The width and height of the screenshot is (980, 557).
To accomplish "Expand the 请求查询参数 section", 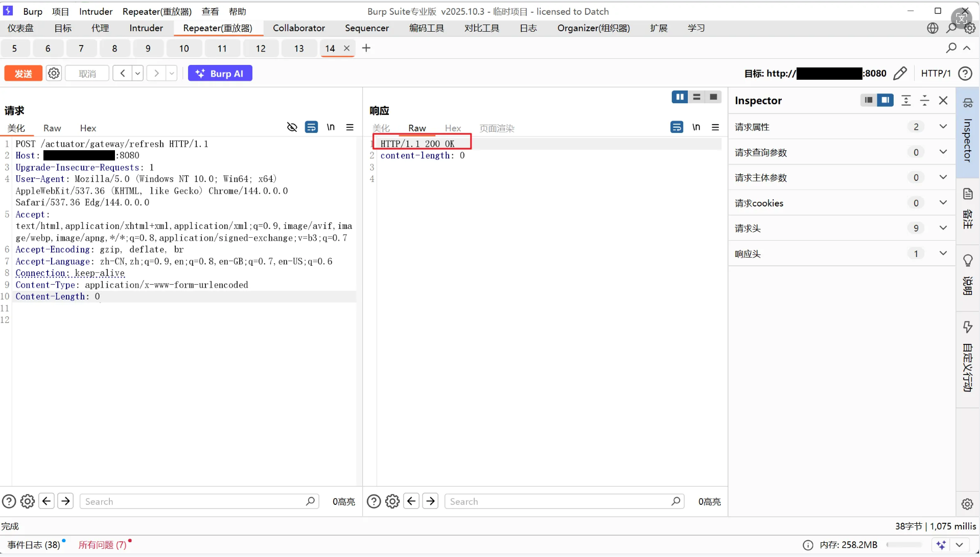I will tap(842, 152).
